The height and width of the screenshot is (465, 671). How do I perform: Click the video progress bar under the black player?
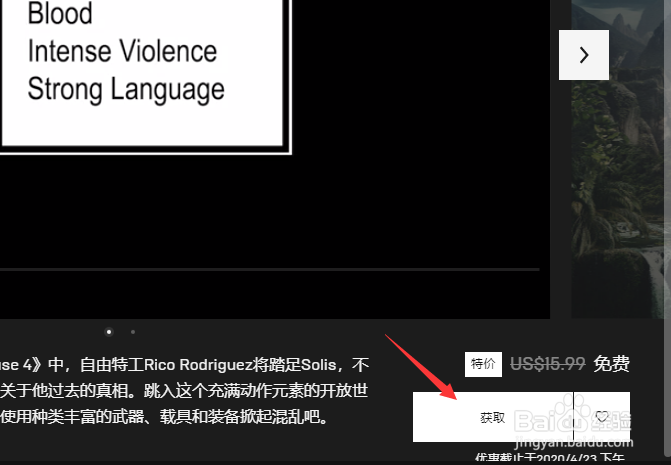click(270, 270)
